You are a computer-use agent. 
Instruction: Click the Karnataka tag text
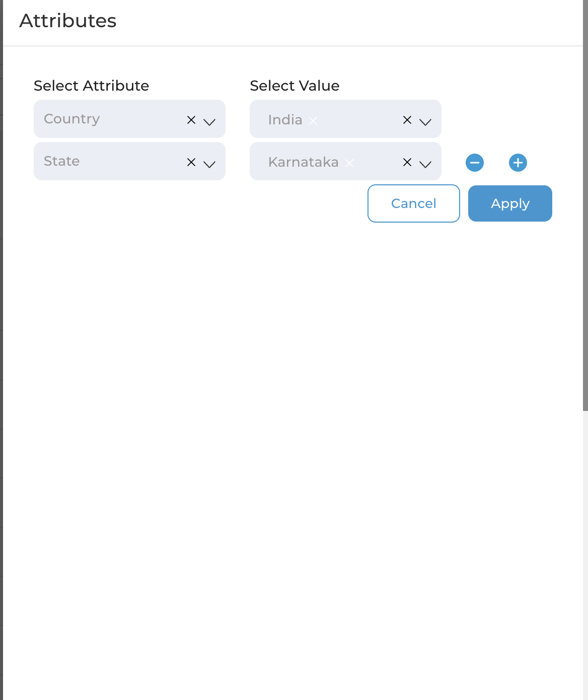point(304,162)
